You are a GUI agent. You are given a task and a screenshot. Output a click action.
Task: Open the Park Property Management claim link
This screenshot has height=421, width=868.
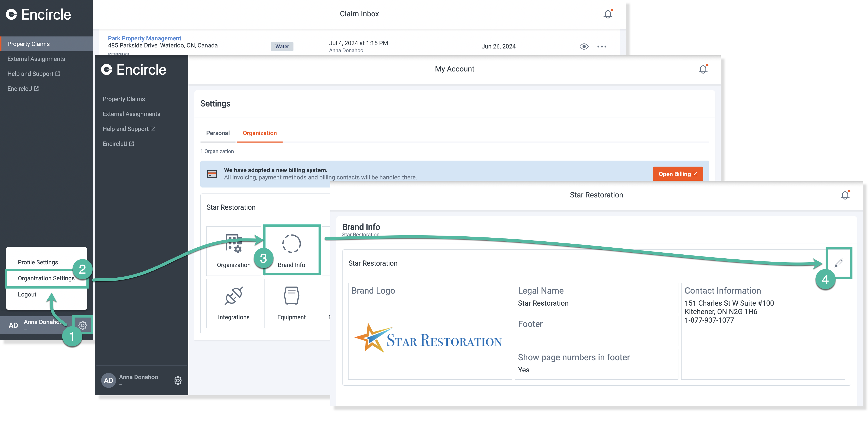(x=144, y=39)
